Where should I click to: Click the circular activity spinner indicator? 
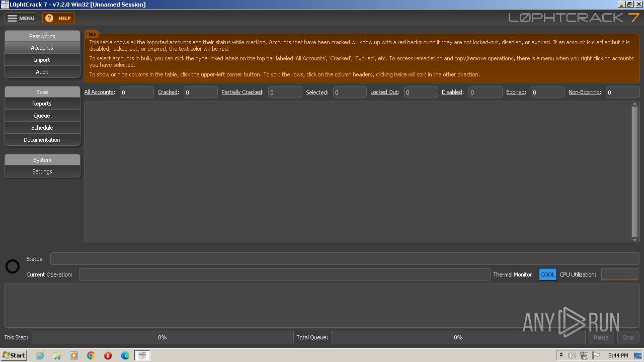(x=13, y=266)
